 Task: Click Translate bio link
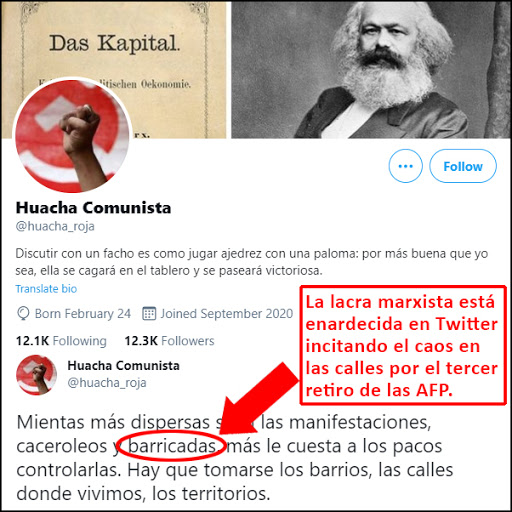pos(46,289)
